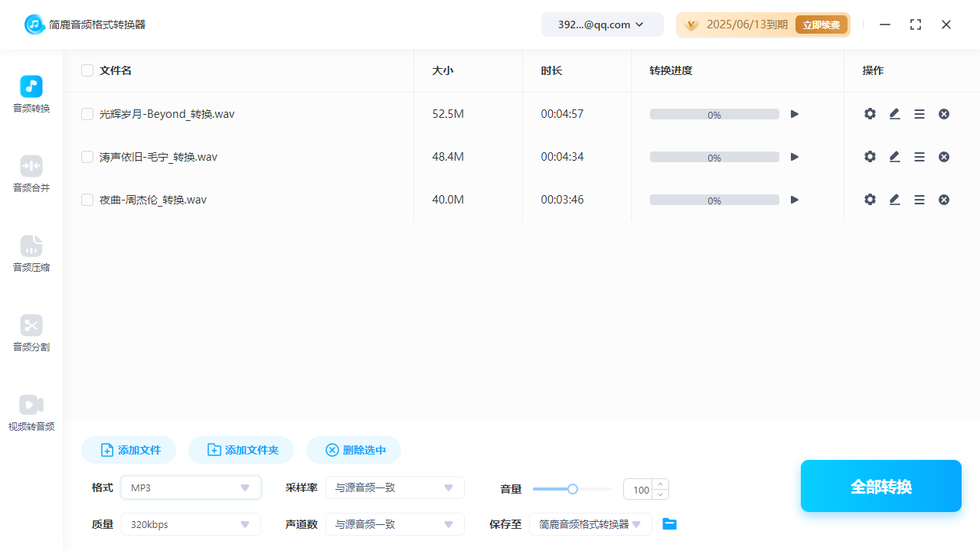Adjust the 音量 slider handle

tap(572, 488)
